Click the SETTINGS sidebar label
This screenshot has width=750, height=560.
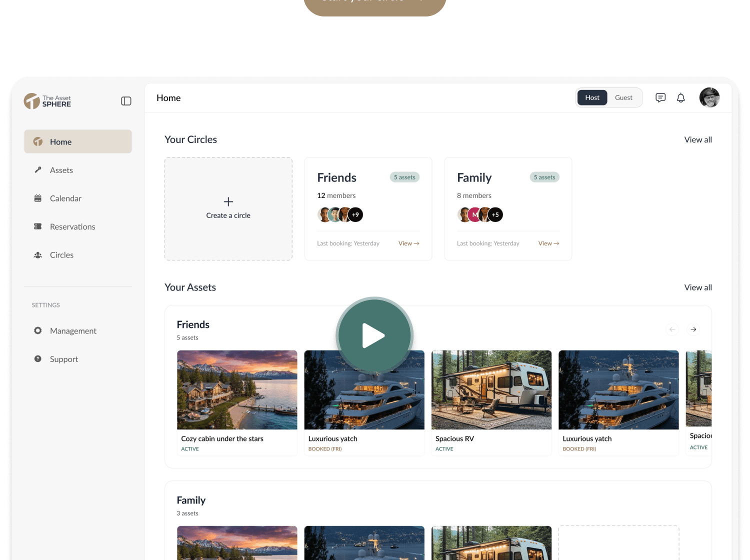46,305
